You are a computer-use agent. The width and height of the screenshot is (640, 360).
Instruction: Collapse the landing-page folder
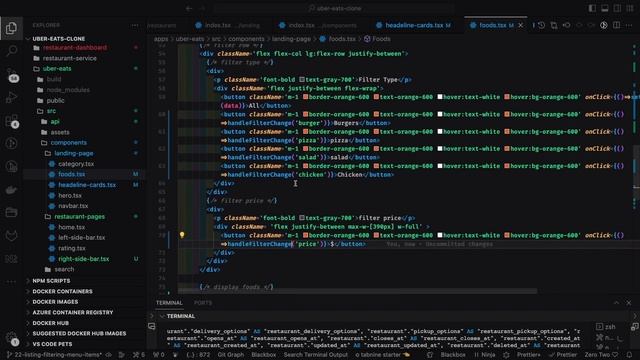pos(74,153)
